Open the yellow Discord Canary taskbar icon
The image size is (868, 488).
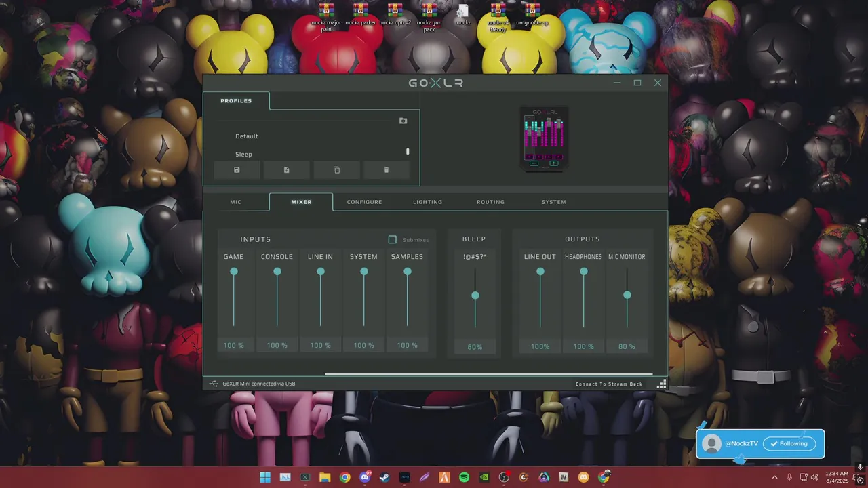coord(583,477)
